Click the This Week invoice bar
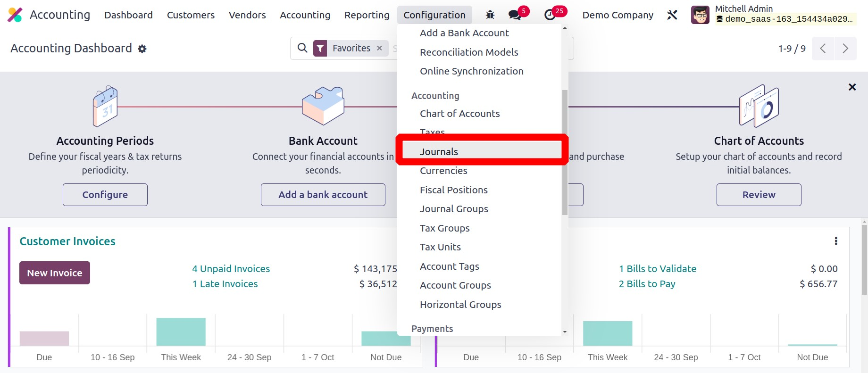The image size is (868, 373). pyautogui.click(x=181, y=332)
